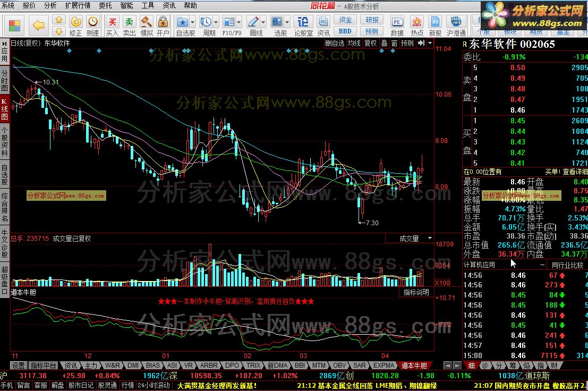588x391 pixels.
Task: Toggle 均线 moving averages on the chart
Action: tap(354, 44)
